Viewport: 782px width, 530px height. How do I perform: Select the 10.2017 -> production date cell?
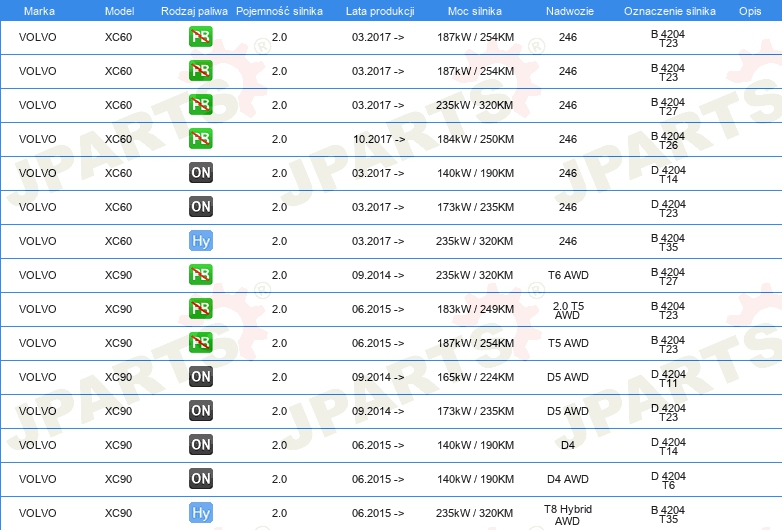tap(379, 139)
